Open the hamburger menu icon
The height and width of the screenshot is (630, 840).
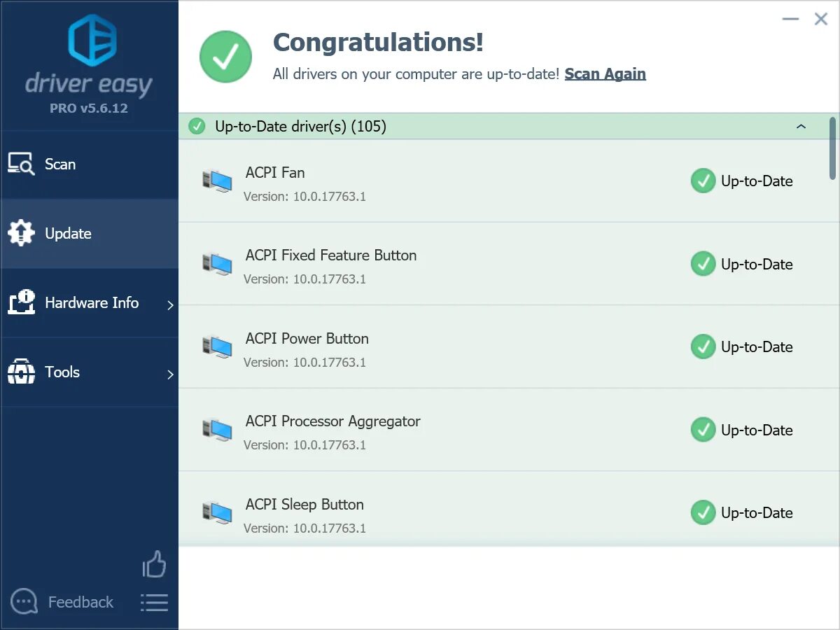coord(154,603)
